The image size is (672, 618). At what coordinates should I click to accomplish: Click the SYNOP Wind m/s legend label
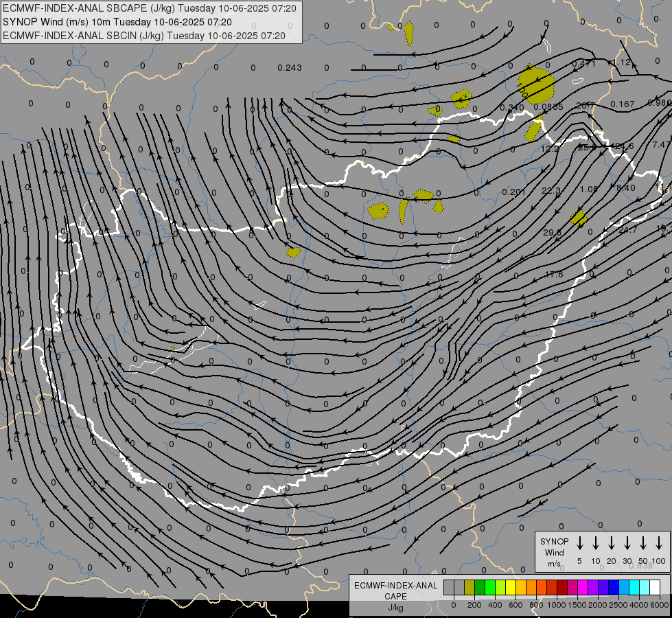coord(554,552)
